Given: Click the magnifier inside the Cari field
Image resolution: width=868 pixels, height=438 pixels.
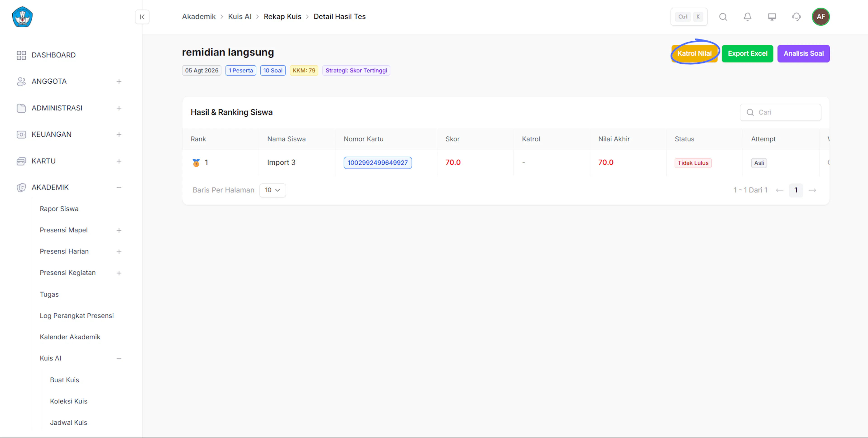Looking at the screenshot, I should [750, 113].
